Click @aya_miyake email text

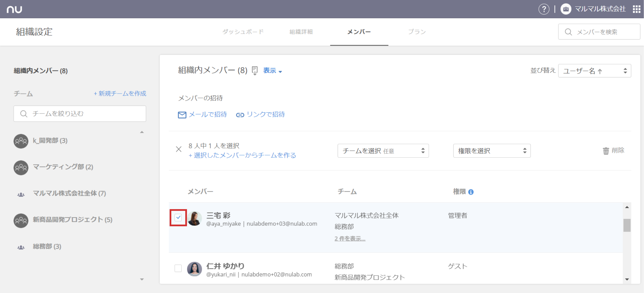pos(262,224)
